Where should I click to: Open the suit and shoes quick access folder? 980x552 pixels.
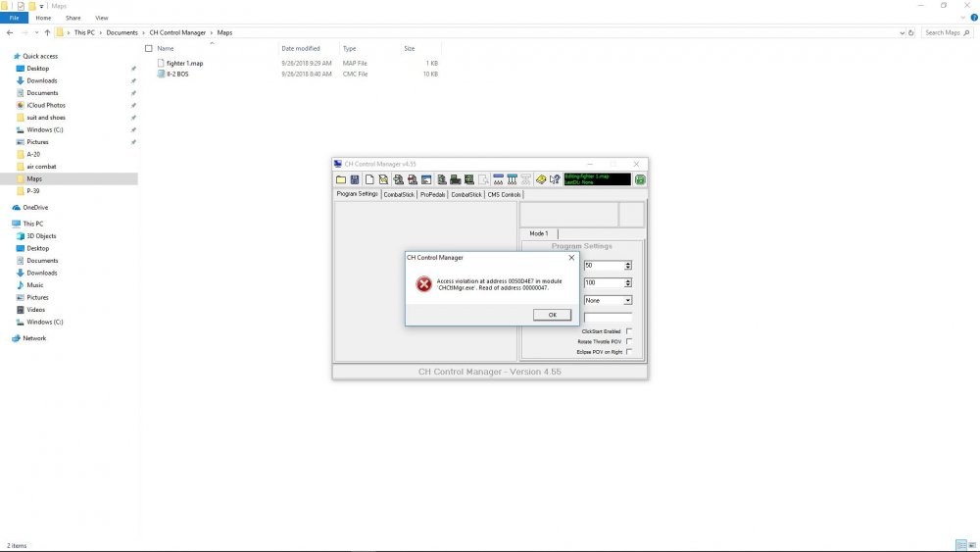46,118
